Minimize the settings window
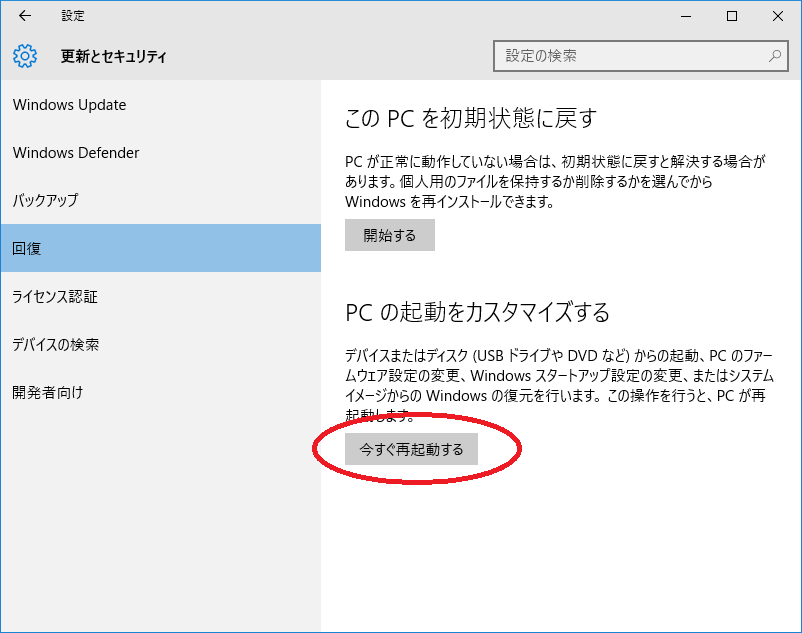The height and width of the screenshot is (633, 802). tap(686, 16)
